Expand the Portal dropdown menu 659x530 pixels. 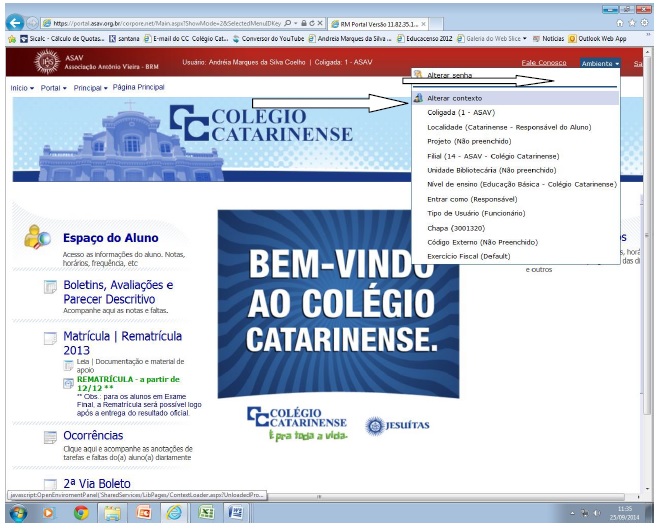click(53, 88)
